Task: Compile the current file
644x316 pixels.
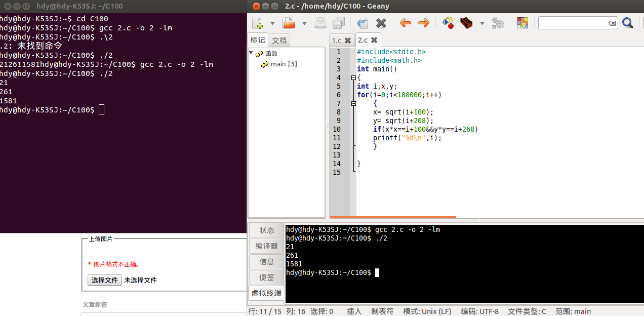Action: click(448, 23)
